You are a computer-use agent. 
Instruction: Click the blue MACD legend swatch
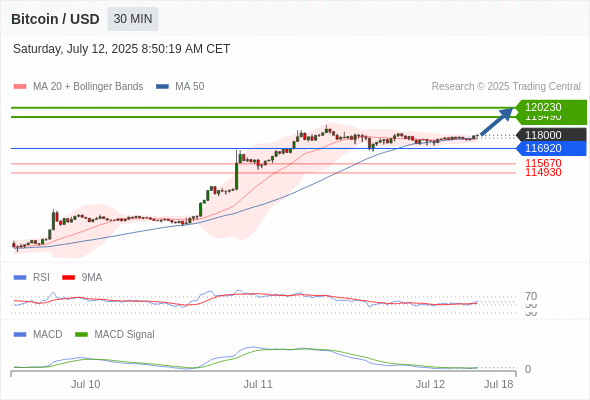[20, 334]
